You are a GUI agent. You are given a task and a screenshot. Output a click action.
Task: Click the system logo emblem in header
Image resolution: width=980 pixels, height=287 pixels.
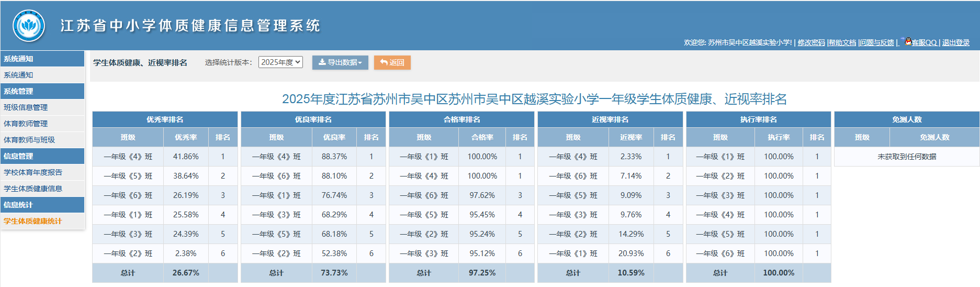click(29, 26)
